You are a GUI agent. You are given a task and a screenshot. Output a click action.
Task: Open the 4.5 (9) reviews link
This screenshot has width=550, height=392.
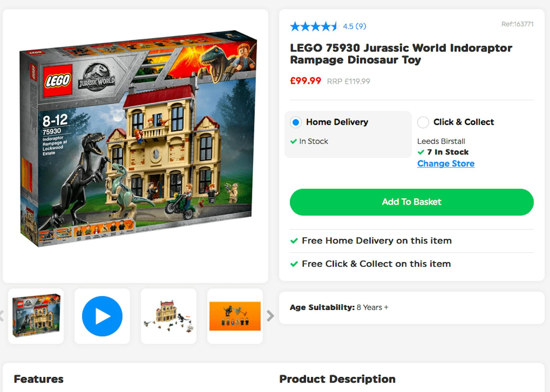(x=354, y=26)
